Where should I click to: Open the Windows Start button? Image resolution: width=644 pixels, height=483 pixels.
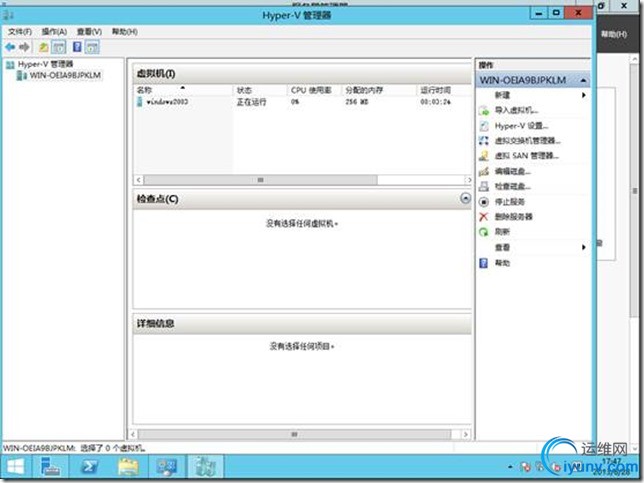click(x=16, y=467)
